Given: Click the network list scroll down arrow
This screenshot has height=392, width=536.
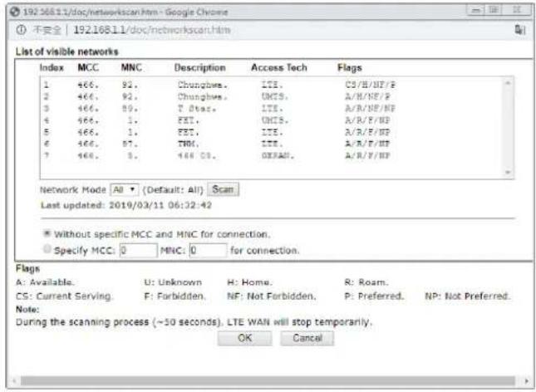Looking at the screenshot, I should pos(508,173).
